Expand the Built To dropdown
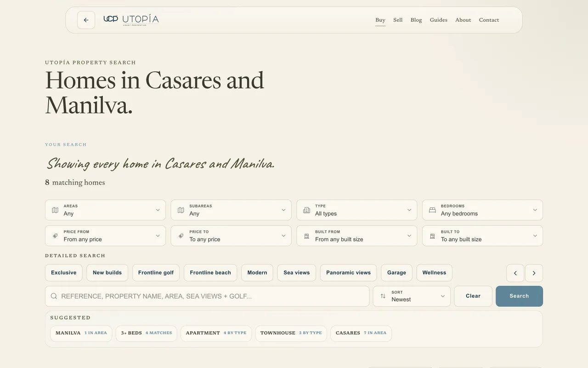 (x=482, y=236)
